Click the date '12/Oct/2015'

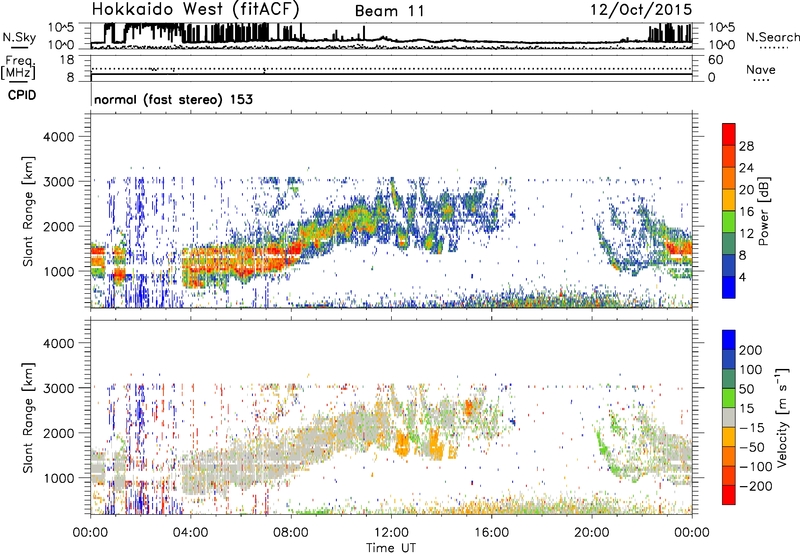coord(641,10)
